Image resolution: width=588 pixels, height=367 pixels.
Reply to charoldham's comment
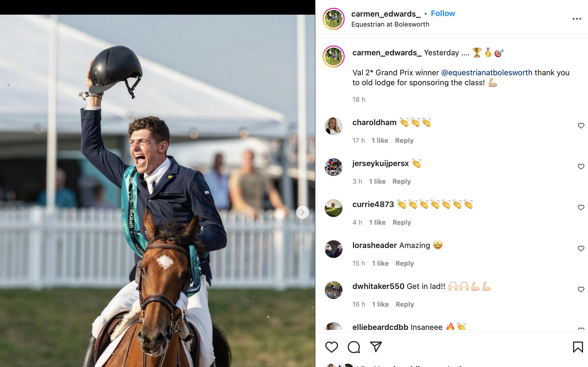[404, 141]
